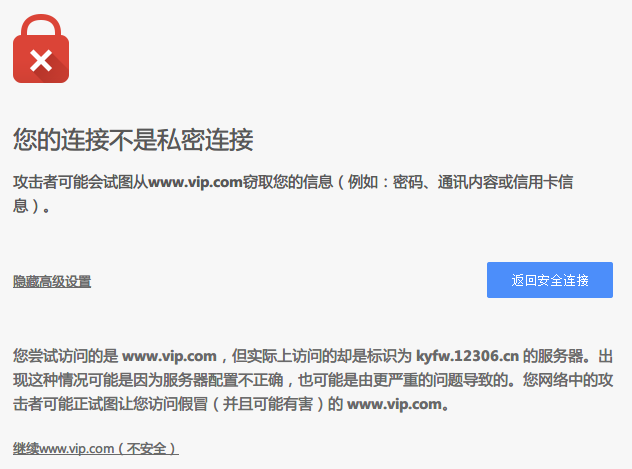Click the red broken padlock icon
Viewport: 632px width, 469px height.
(41, 48)
